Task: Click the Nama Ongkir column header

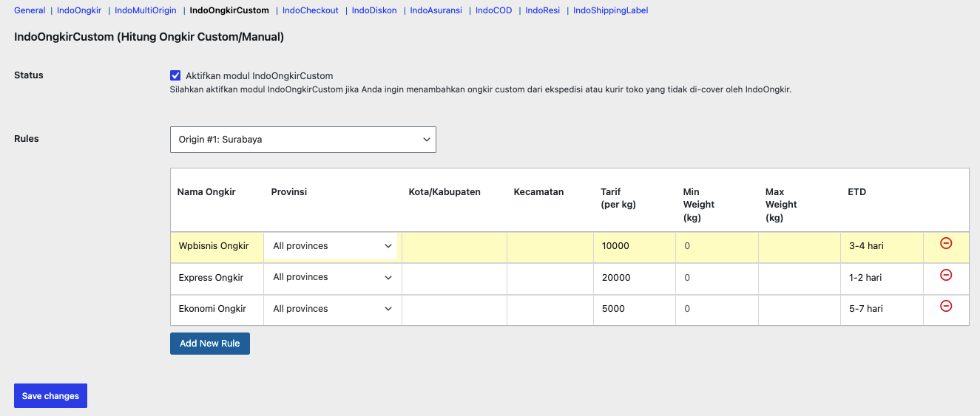Action: pos(206,192)
